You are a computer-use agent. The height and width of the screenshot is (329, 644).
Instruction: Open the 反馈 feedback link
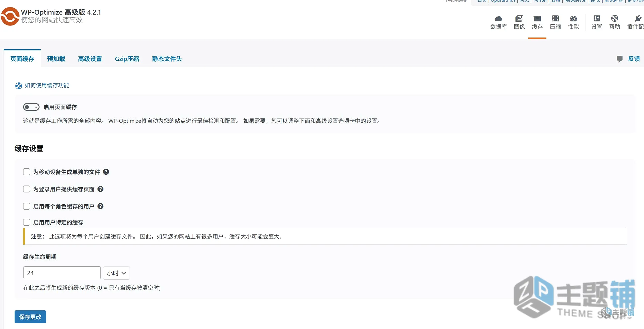click(634, 59)
